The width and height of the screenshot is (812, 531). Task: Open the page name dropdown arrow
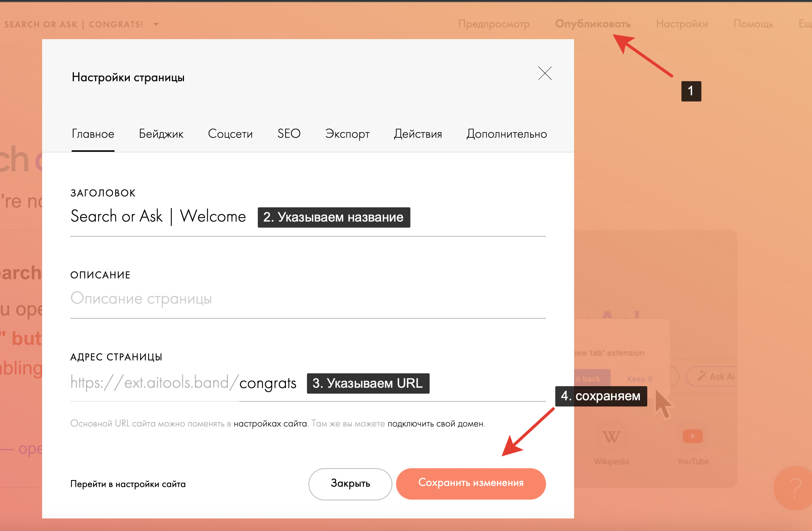[156, 24]
